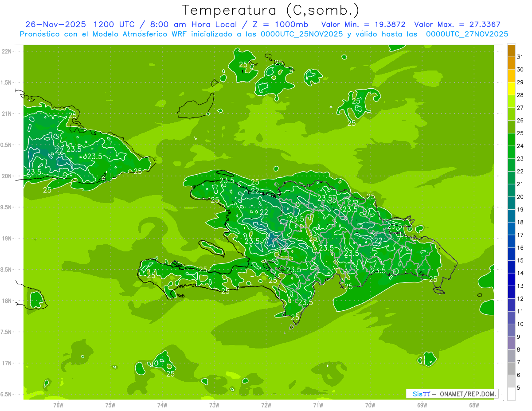
Task: Pick the yellow swatch between legend 28 and 29
Action: tap(511, 89)
